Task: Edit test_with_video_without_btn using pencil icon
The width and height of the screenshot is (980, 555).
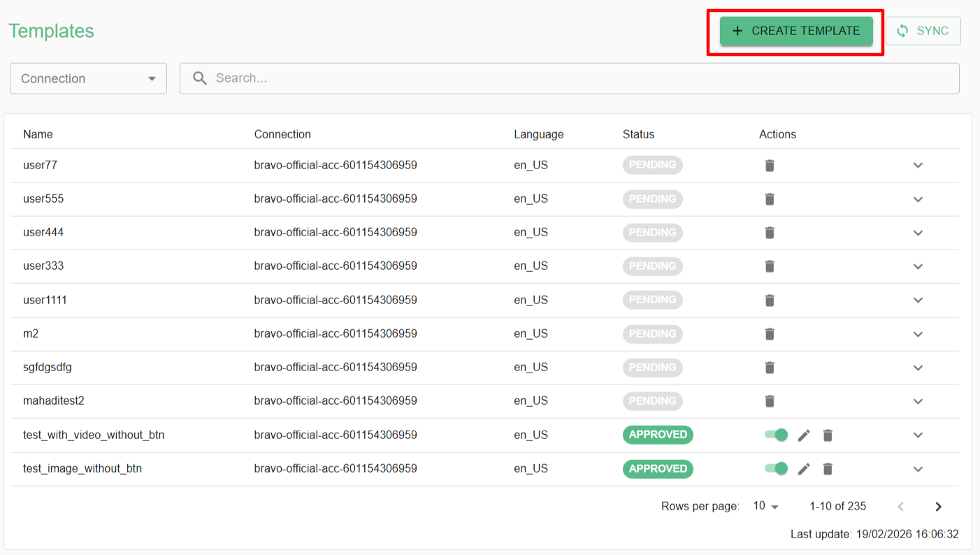Action: coord(804,435)
